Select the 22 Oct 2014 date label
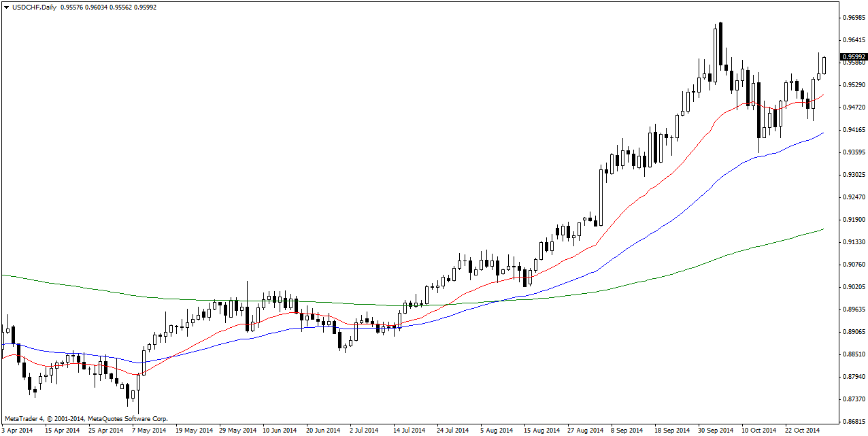The image size is (868, 436). (803, 431)
